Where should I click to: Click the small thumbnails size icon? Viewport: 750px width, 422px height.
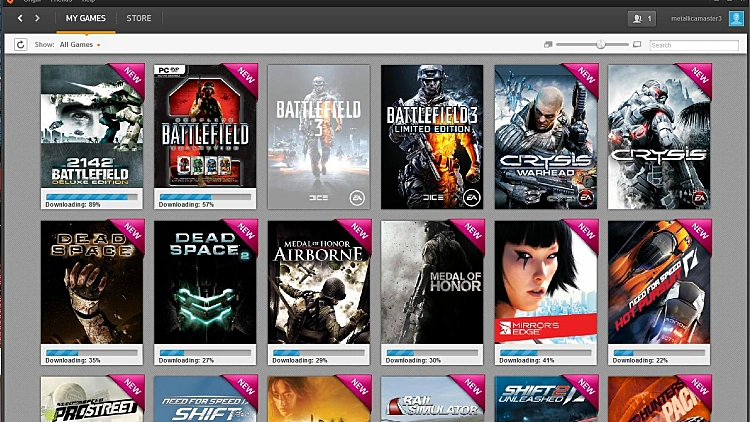[548, 45]
